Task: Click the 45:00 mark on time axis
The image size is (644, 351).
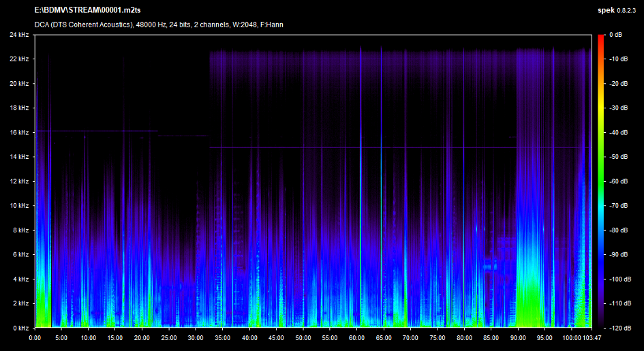Action: point(276,337)
